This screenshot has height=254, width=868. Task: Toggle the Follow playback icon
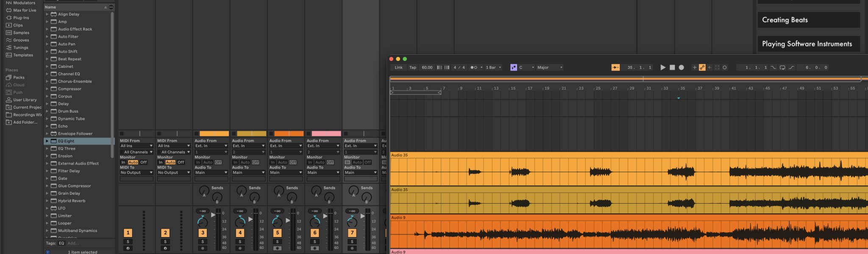pos(615,67)
